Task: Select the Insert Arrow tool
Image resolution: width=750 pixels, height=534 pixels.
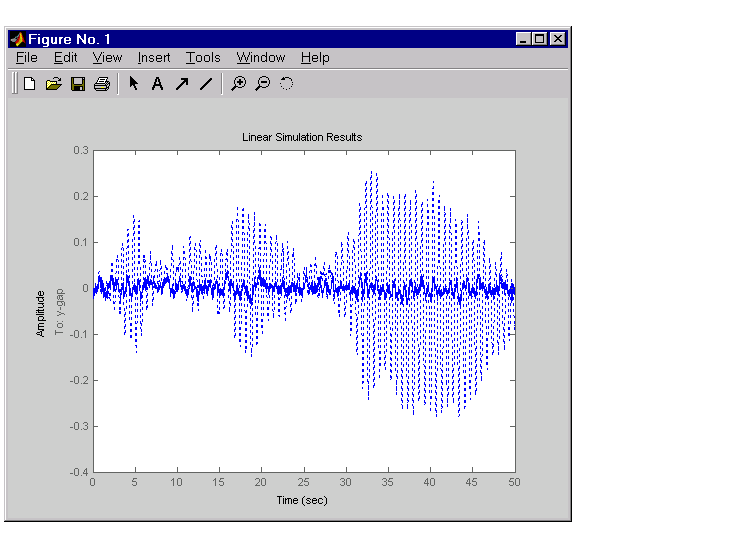Action: click(181, 84)
